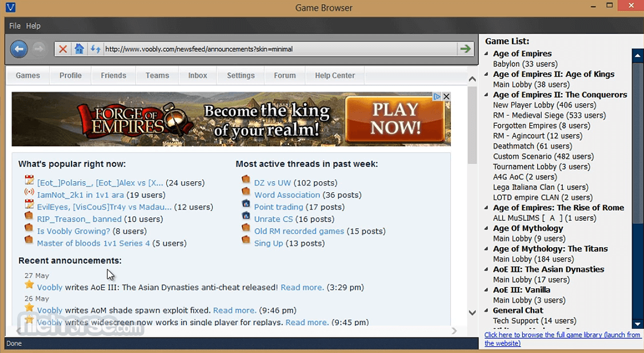Click star icon by AoM shade spawn announcement

29,307
